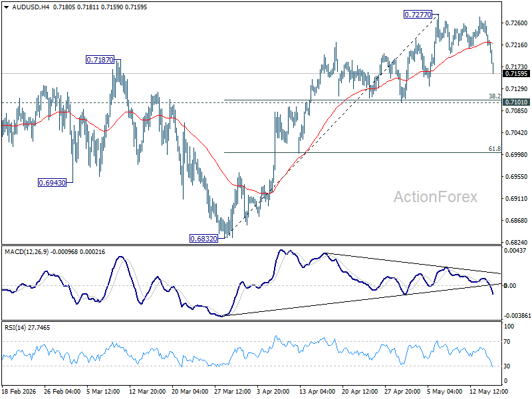Click the 20 Mar 04:00 time label
532x399 pixels.
click(190, 392)
